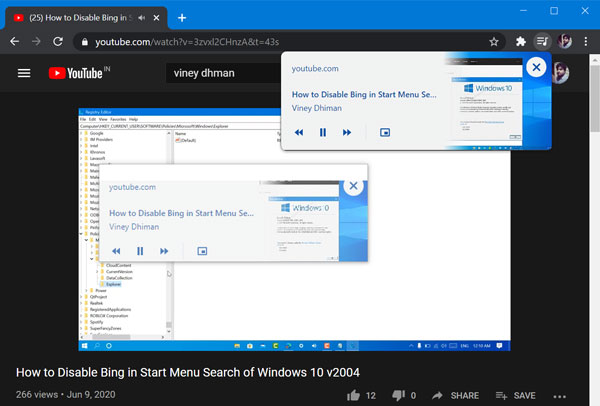Open Chrome three-dot menu
600x406 pixels.
coord(586,41)
